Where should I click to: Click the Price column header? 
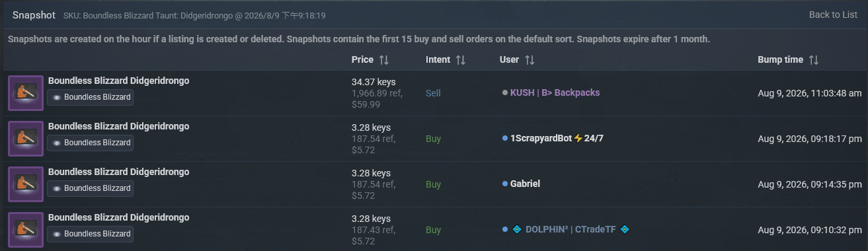click(362, 59)
